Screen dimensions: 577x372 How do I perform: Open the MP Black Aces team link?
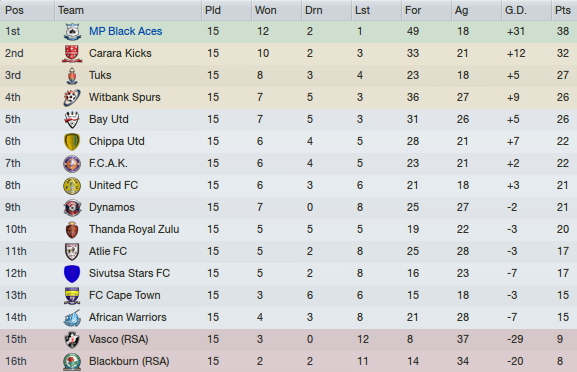[x=125, y=31]
